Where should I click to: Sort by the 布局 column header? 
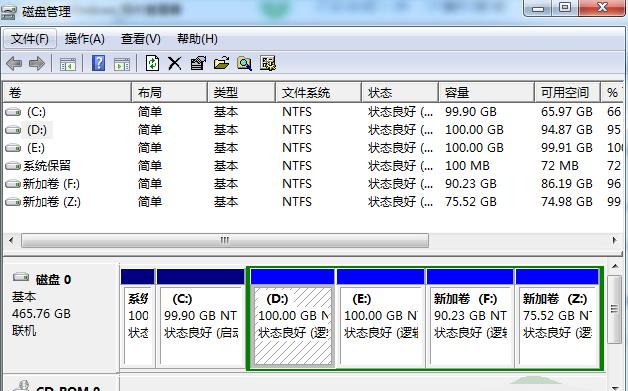click(169, 93)
